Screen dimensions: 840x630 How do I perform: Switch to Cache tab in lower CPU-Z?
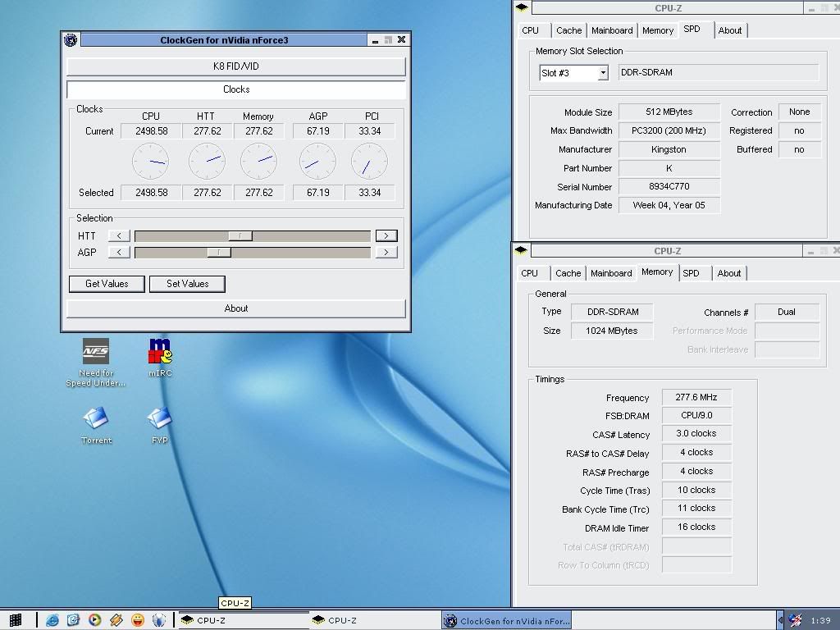(568, 273)
